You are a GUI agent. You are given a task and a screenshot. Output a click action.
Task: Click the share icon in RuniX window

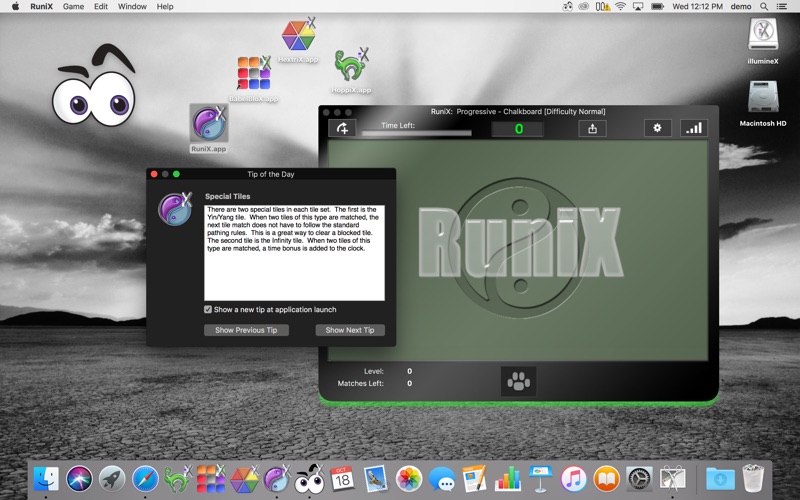(592, 128)
